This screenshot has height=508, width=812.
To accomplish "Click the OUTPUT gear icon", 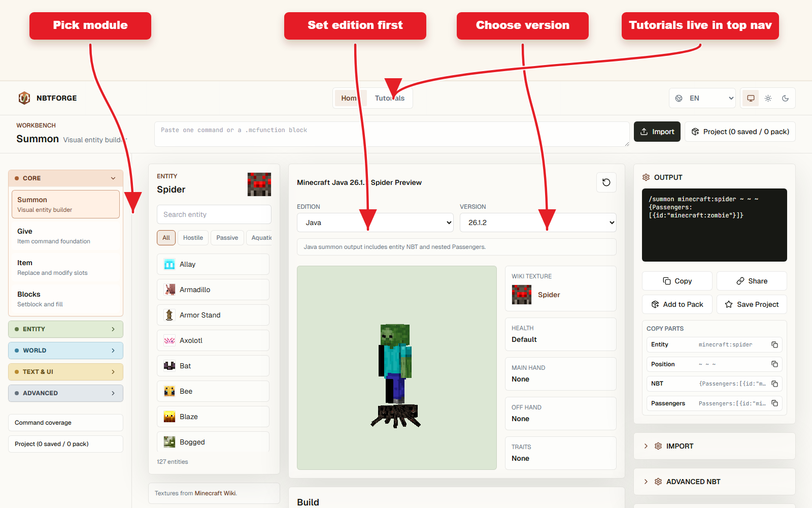I will pyautogui.click(x=646, y=177).
